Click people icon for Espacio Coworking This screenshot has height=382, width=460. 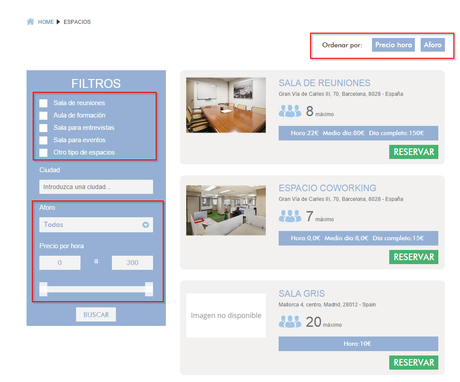point(290,216)
